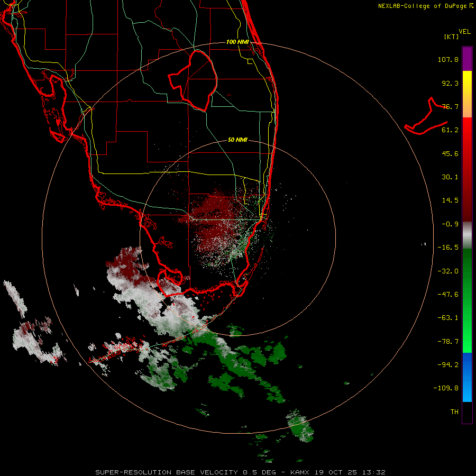Select the -16.5 scale value

coord(448,248)
